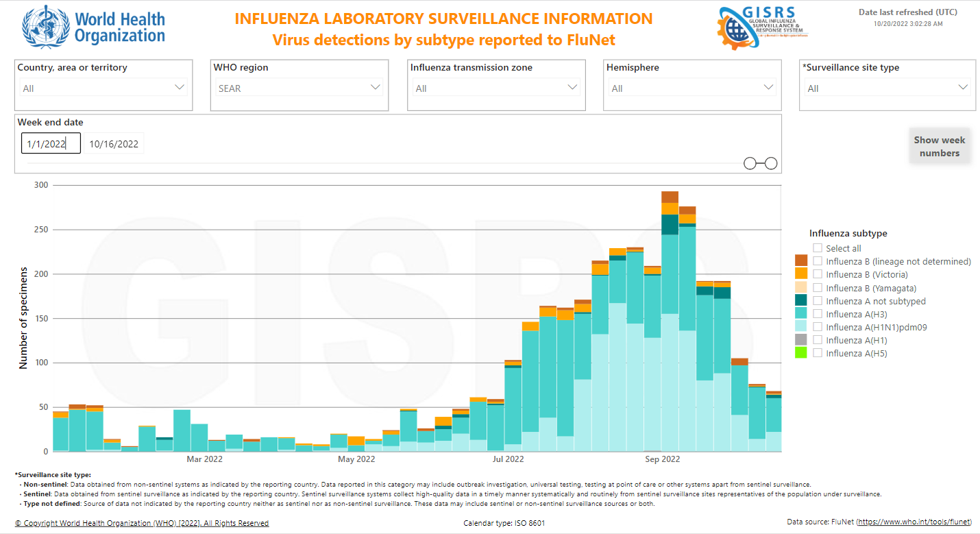The width and height of the screenshot is (980, 534).
Task: Click the green Influenza A(H5) legend swatch
Action: (x=801, y=352)
